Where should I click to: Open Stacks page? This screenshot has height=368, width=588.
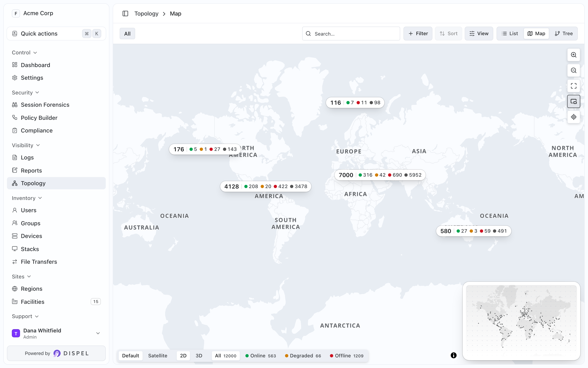pos(56,249)
